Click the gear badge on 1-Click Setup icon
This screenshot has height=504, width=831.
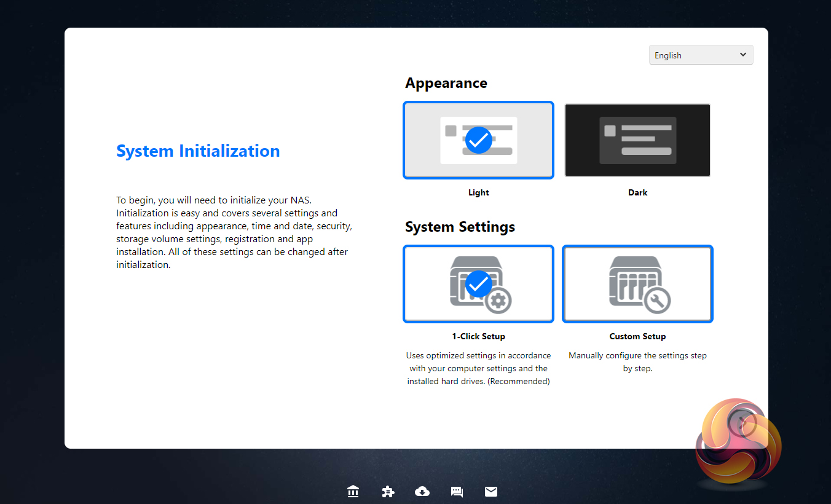click(498, 301)
